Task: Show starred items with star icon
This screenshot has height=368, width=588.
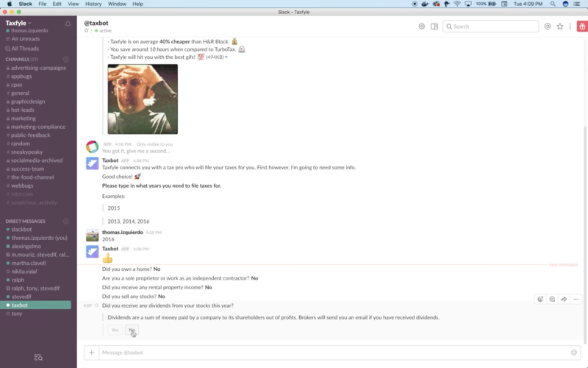Action: pos(559,26)
